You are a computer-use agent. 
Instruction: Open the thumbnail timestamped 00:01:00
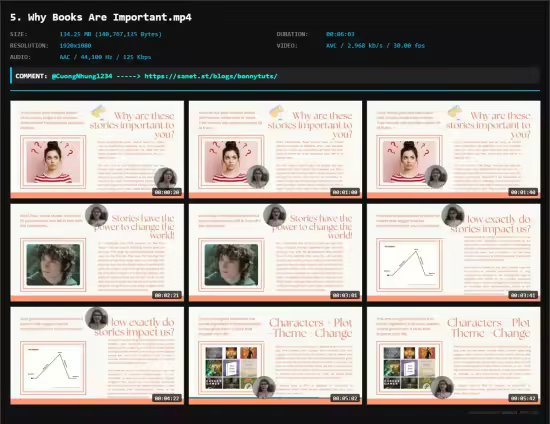[x=275, y=149]
